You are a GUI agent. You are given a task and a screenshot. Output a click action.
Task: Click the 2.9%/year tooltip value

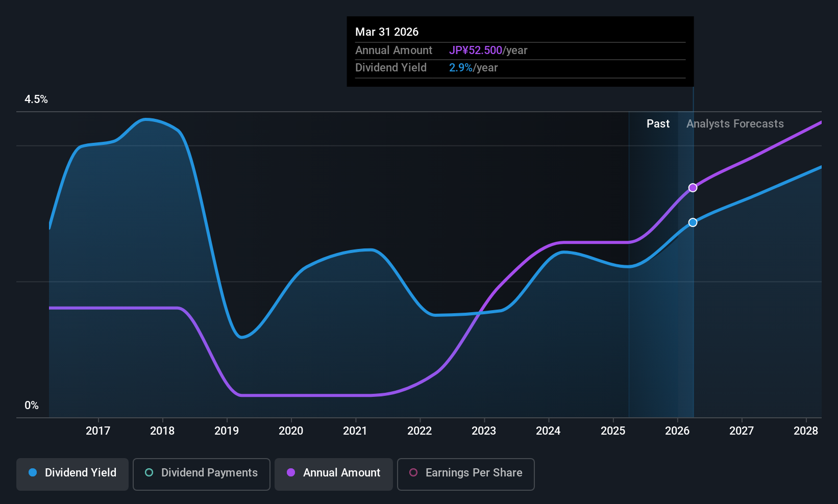pos(473,68)
